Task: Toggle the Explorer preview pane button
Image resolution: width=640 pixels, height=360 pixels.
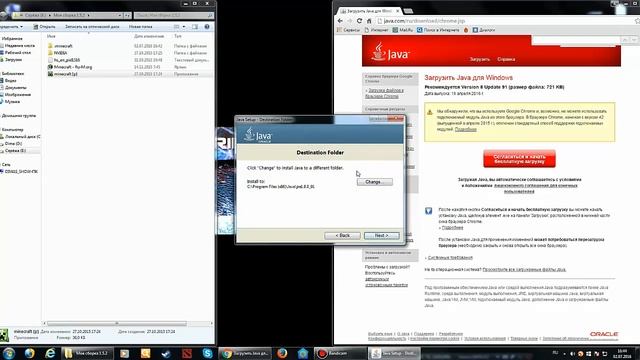Action: (195, 27)
